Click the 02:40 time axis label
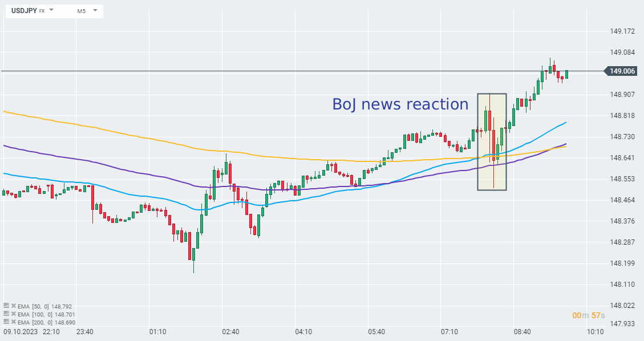The image size is (644, 341). pyautogui.click(x=230, y=331)
